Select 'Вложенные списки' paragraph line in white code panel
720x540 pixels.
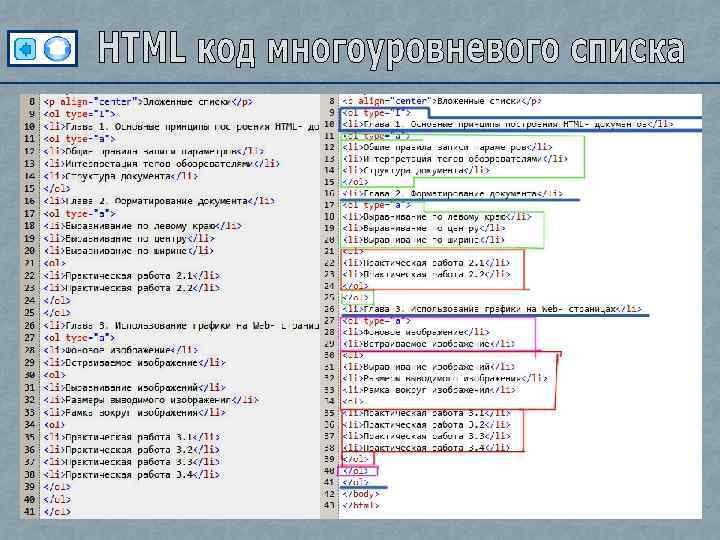[x=442, y=101]
